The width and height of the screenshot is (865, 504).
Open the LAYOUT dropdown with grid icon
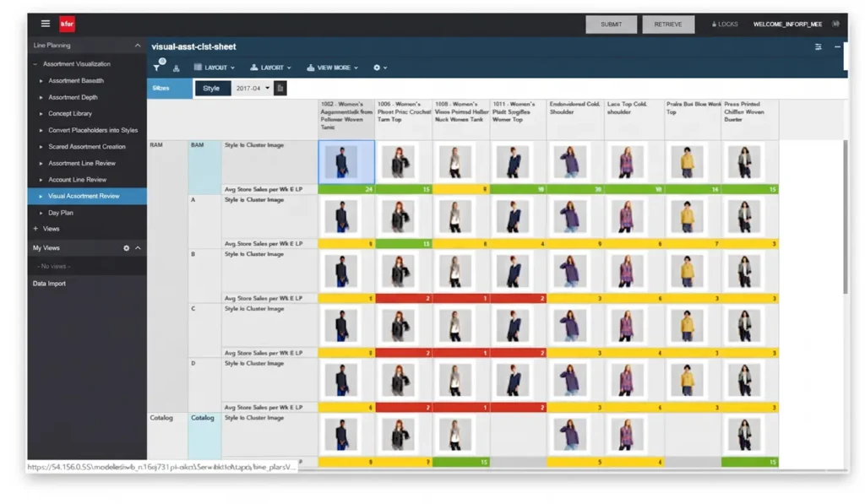click(214, 68)
